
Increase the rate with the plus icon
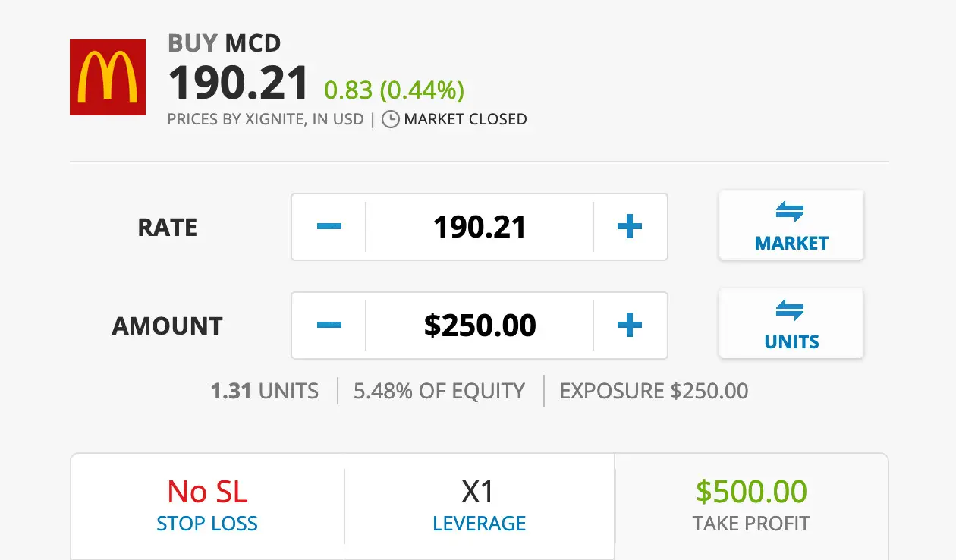[x=630, y=227]
